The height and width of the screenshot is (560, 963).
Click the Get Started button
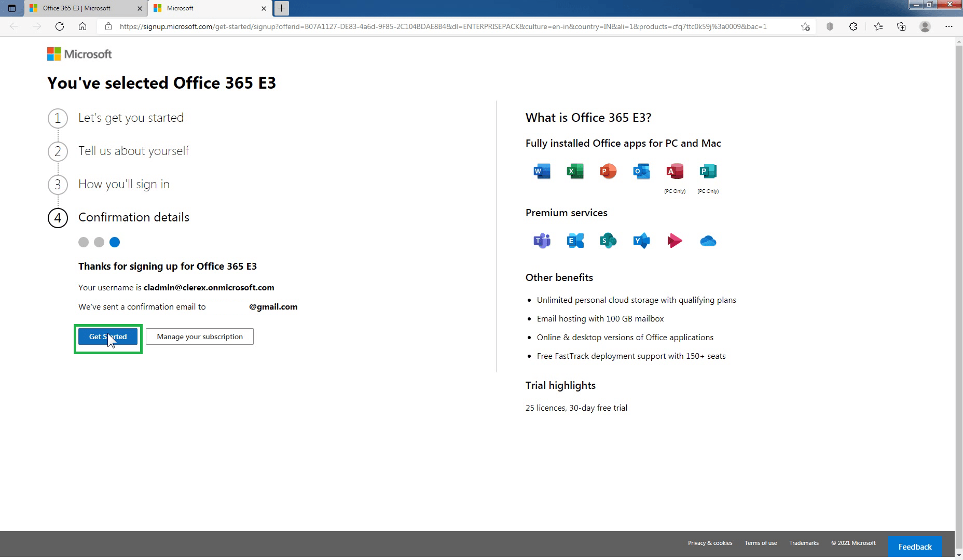point(108,337)
